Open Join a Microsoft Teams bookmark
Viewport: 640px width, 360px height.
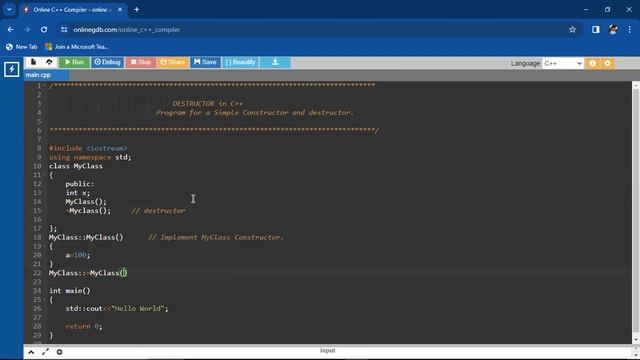77,47
